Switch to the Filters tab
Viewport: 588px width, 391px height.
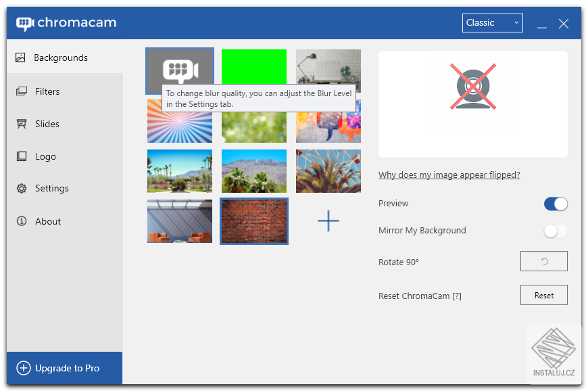[64, 91]
